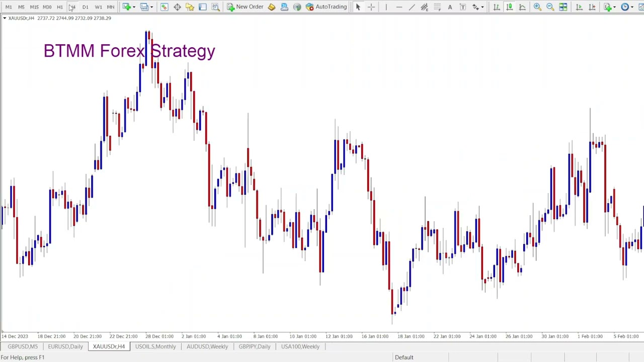
Task: Click the Zoom In magnifier
Action: point(537,7)
